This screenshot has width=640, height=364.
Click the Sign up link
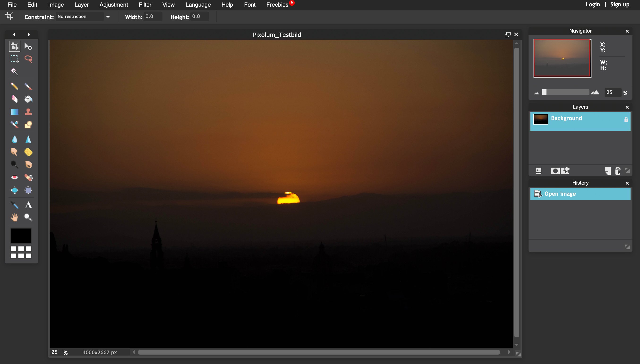coord(620,4)
